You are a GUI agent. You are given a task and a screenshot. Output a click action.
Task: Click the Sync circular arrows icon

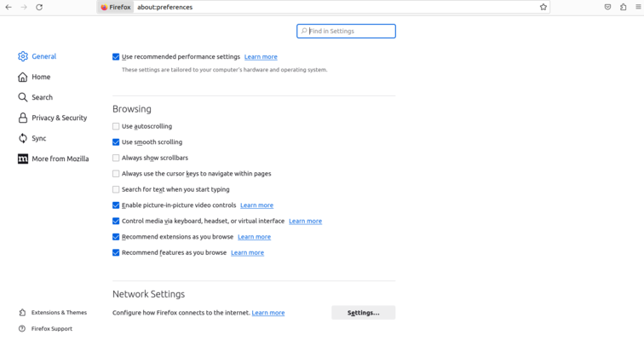click(x=23, y=138)
